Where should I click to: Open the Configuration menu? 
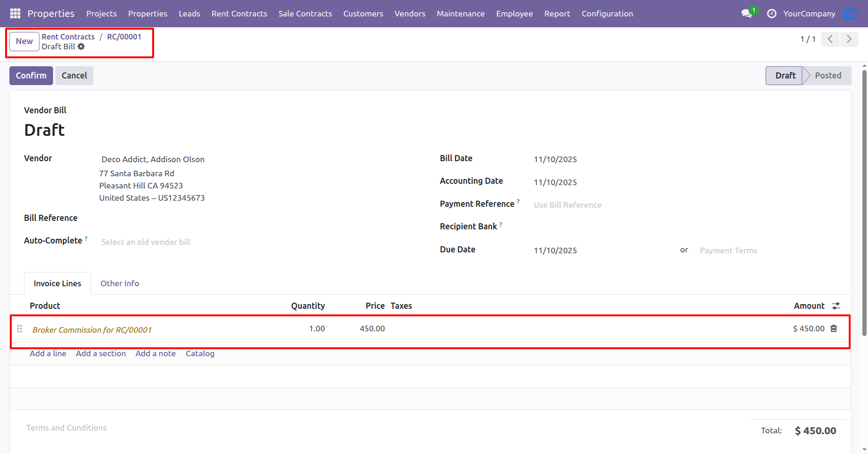point(607,14)
